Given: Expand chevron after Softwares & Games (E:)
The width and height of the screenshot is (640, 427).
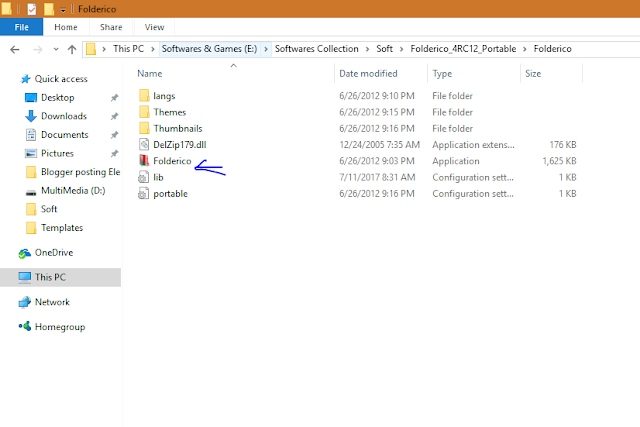Looking at the screenshot, I should (x=266, y=49).
